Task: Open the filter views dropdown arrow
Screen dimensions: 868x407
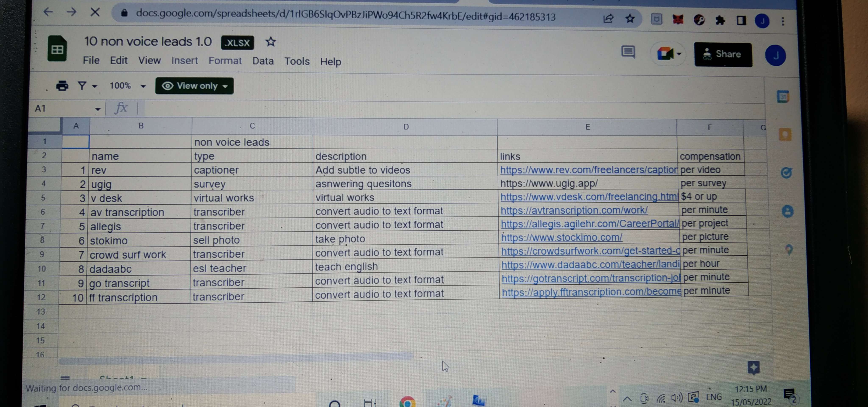Action: click(95, 87)
